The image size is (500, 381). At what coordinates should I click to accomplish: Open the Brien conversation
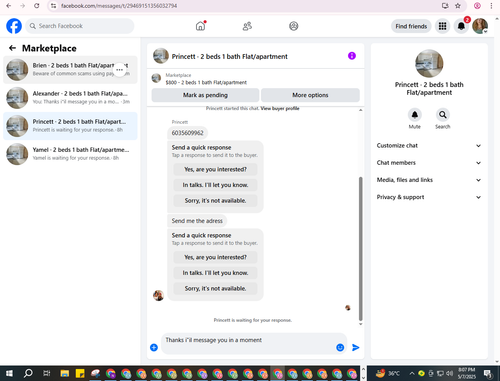(x=70, y=70)
